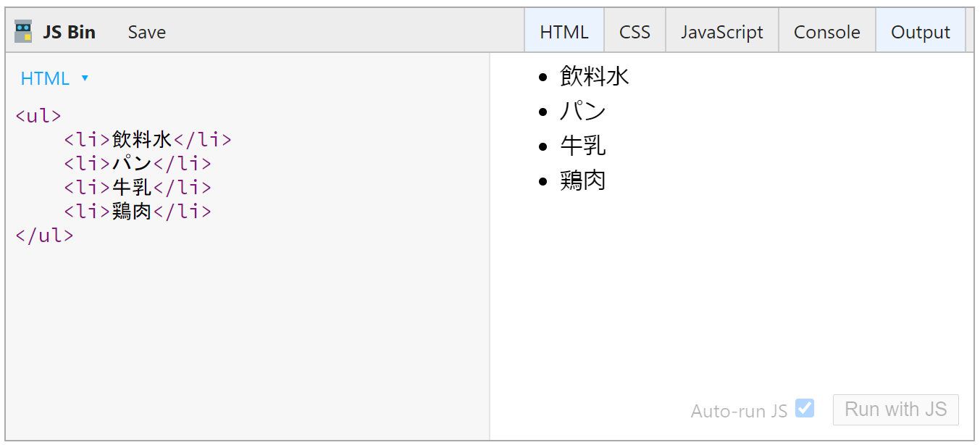Open the HTML language dropdown label
The width and height of the screenshot is (980, 445).
point(45,78)
